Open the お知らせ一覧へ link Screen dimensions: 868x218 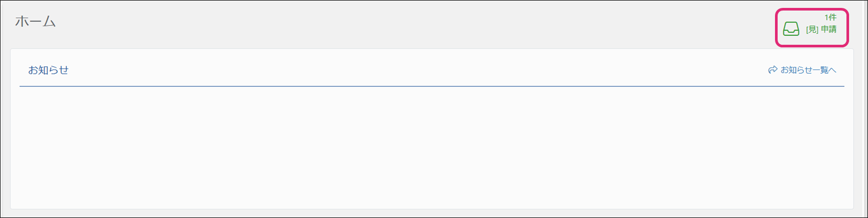click(808, 70)
